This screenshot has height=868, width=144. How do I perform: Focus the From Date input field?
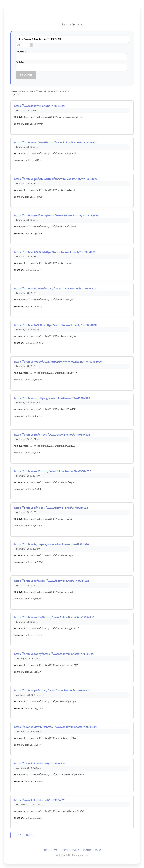coord(71,57)
